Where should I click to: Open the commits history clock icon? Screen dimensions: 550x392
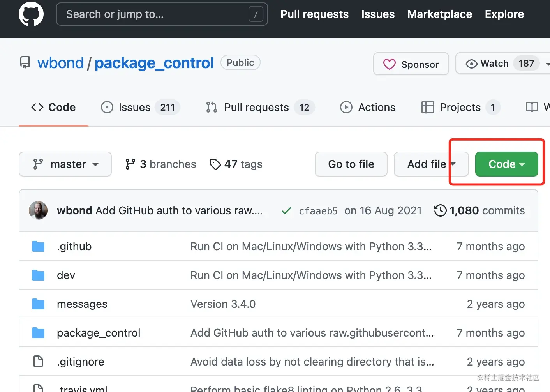440,210
